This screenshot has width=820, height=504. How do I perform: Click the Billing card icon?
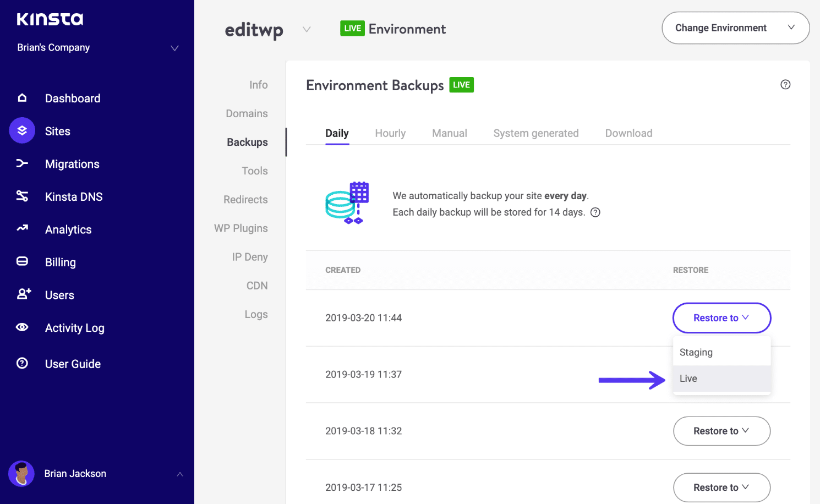pyautogui.click(x=22, y=262)
